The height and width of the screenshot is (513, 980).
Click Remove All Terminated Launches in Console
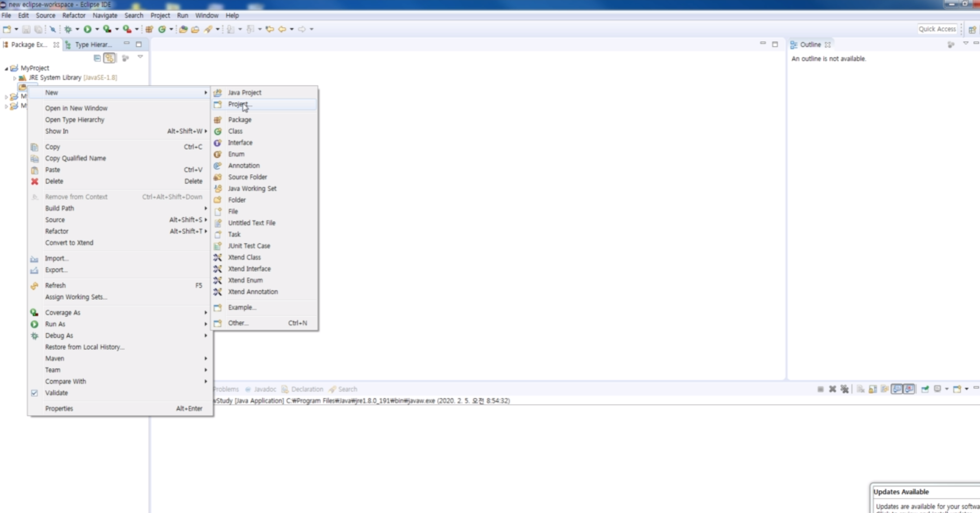pos(844,389)
